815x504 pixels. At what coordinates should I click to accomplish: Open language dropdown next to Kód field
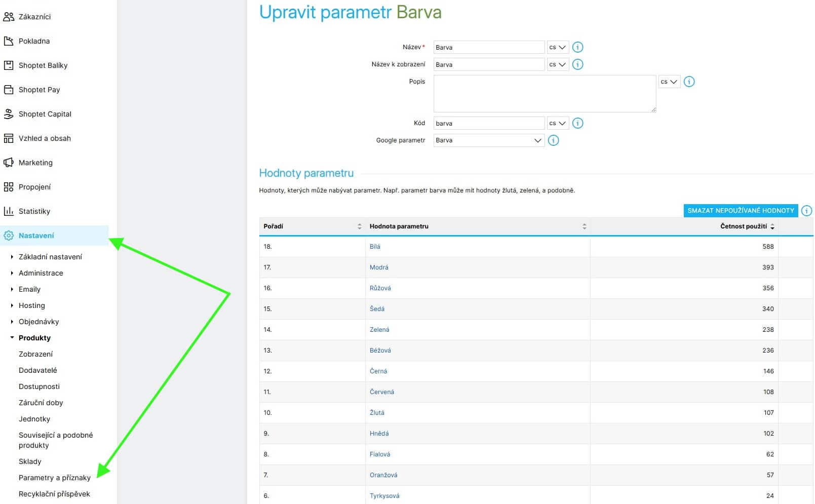558,123
